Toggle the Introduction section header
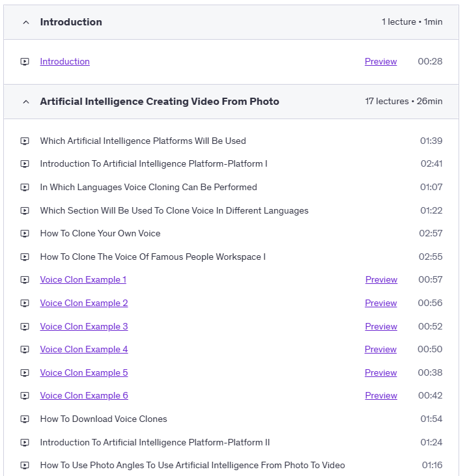This screenshot has width=467, height=476. 71,22
